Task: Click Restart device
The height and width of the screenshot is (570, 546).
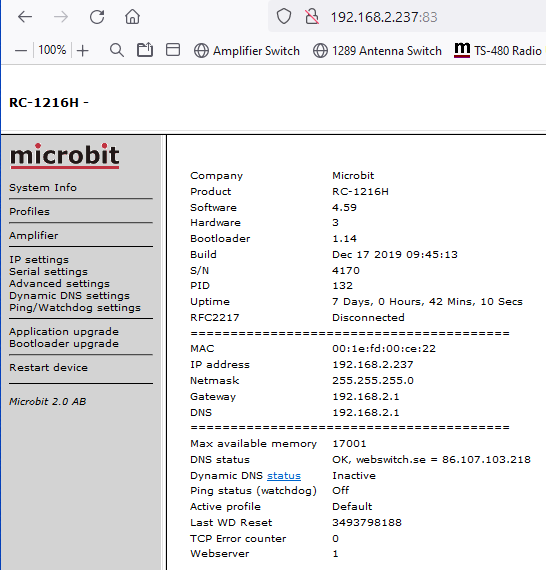Action: click(48, 368)
